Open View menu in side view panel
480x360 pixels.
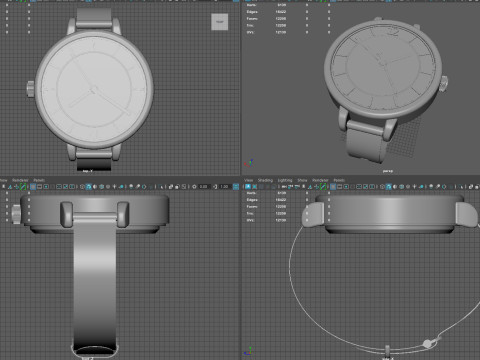[249, 180]
